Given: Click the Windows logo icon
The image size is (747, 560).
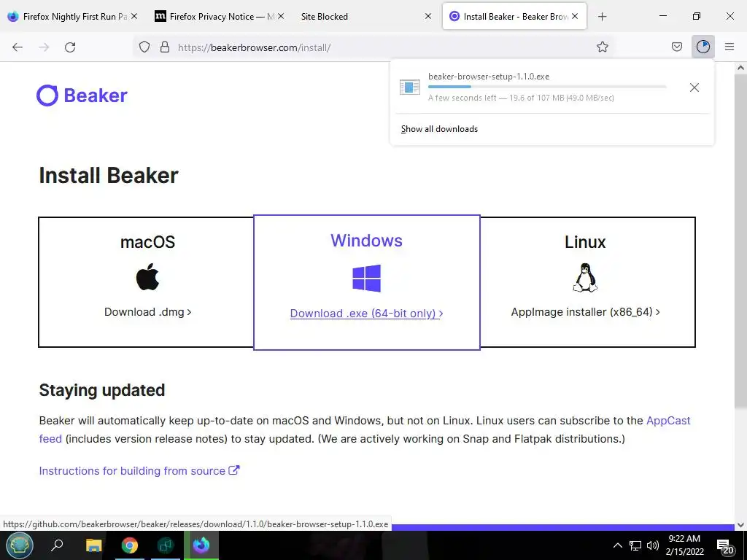Looking at the screenshot, I should click(x=366, y=278).
